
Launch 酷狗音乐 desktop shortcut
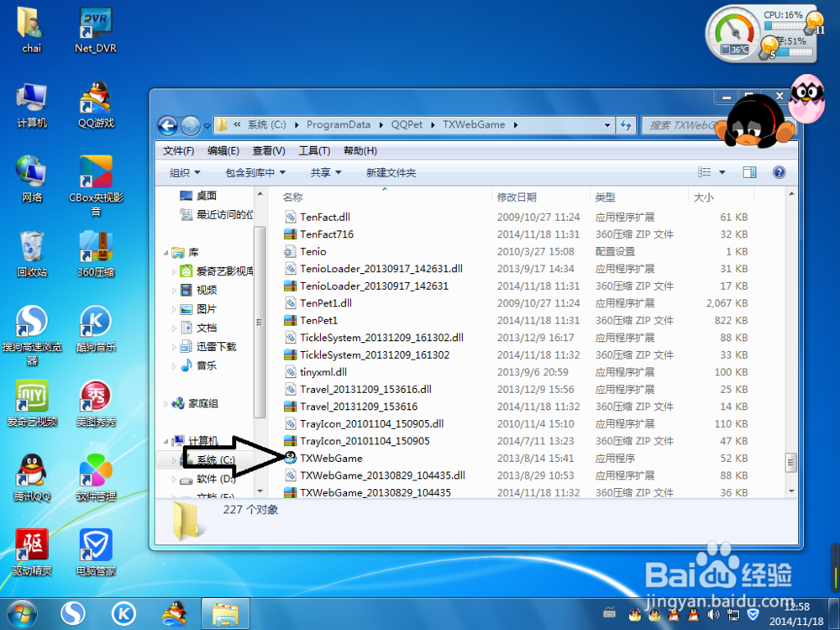[x=96, y=328]
